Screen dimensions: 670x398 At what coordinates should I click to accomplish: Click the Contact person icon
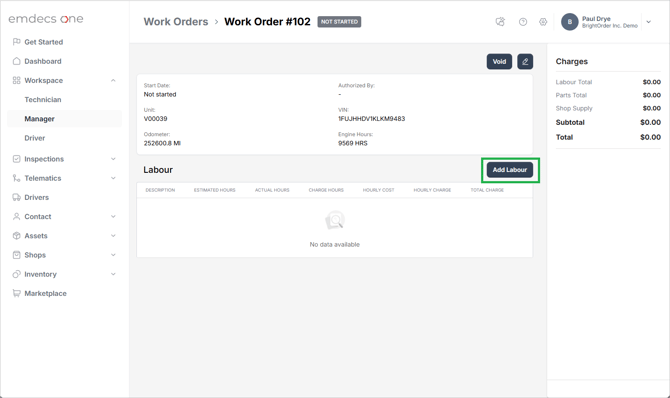click(x=16, y=217)
